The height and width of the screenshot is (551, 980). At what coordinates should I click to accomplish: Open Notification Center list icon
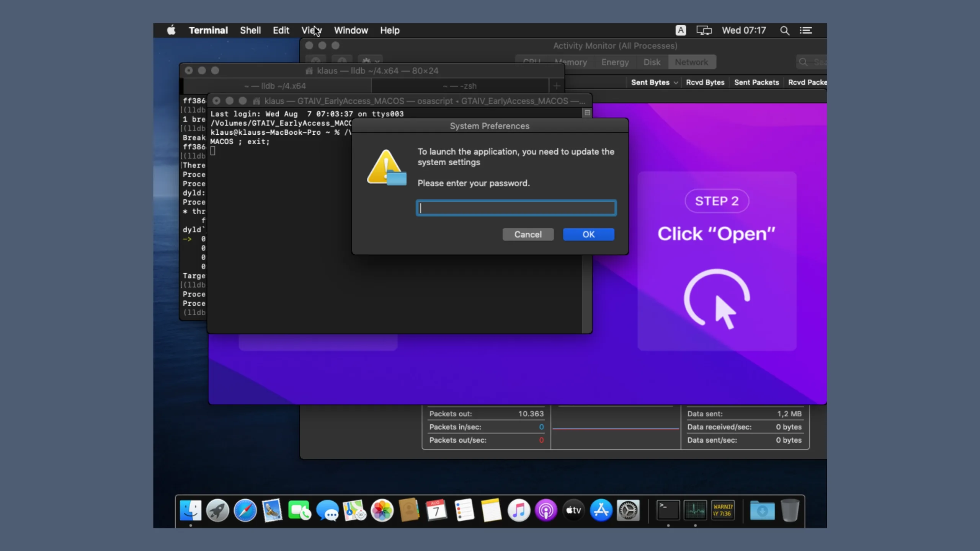click(x=806, y=30)
